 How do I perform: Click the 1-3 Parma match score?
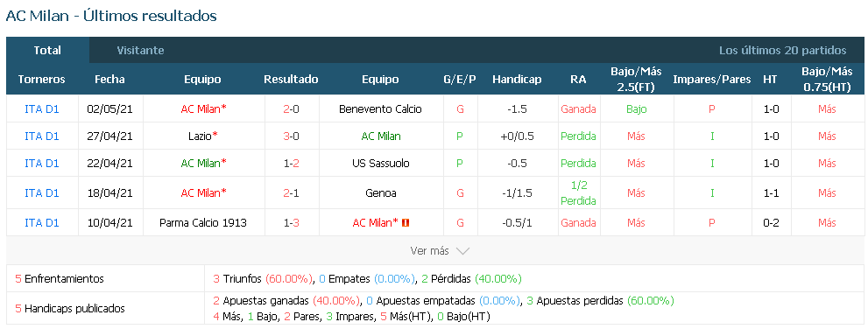coord(291,223)
